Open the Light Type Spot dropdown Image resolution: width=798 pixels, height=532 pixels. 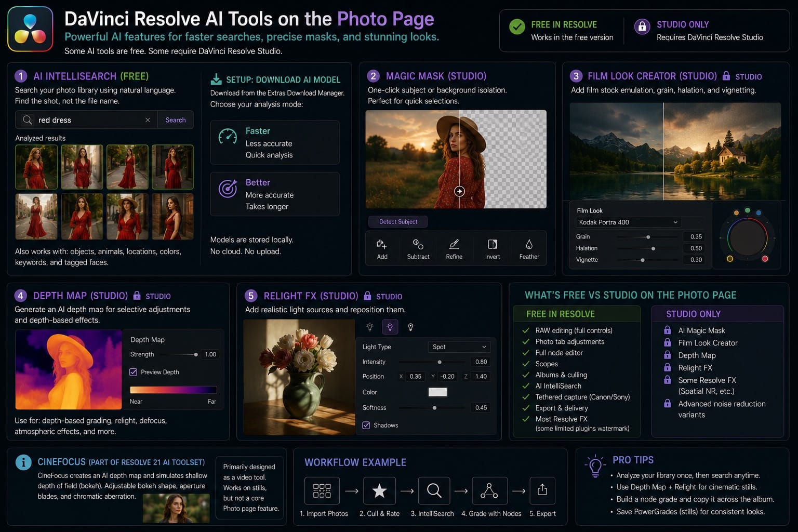tap(459, 347)
